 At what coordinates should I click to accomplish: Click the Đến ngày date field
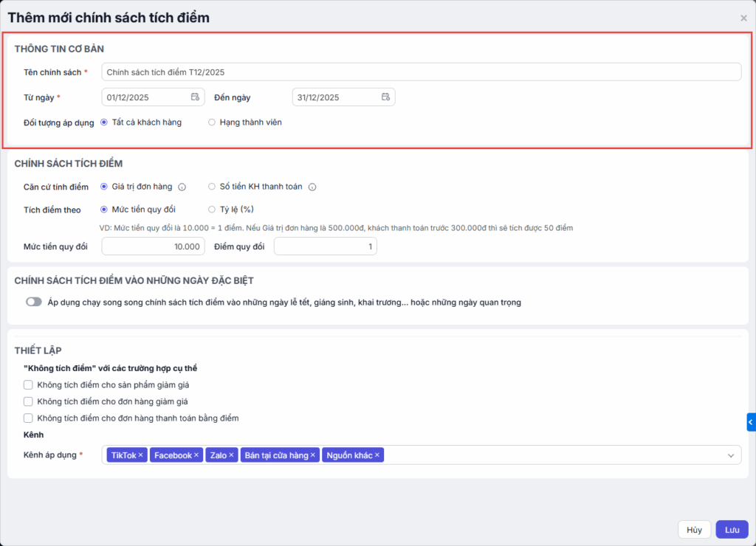(x=344, y=97)
